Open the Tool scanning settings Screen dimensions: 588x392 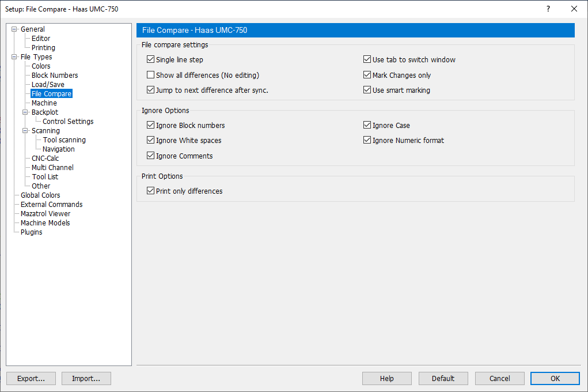64,140
